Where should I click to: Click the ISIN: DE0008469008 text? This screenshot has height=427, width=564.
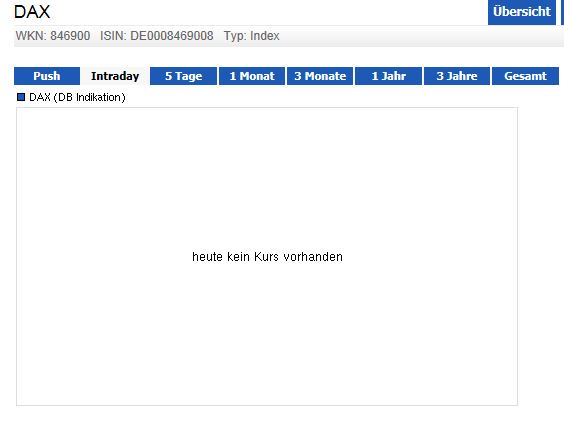[156, 36]
